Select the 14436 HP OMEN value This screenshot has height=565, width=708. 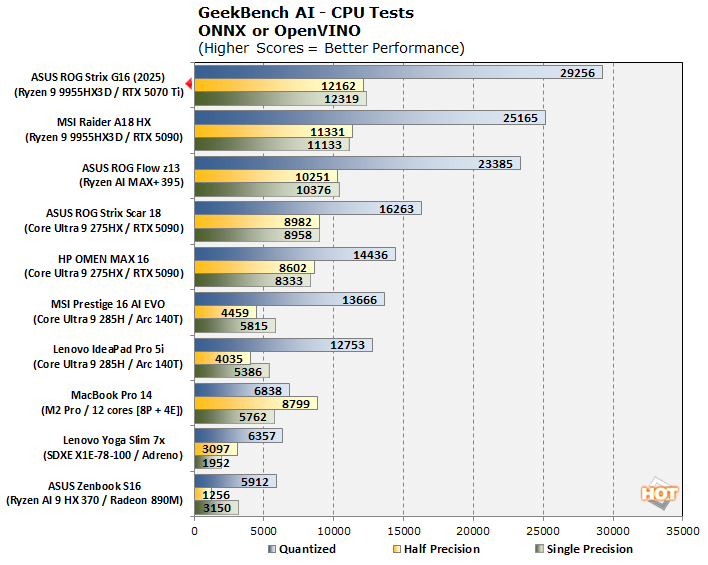click(370, 255)
